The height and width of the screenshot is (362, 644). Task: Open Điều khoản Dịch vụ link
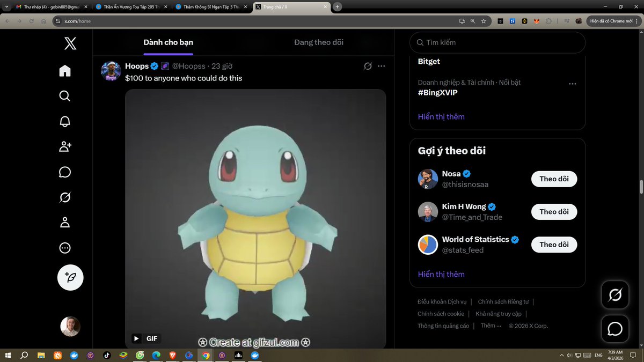coord(442,302)
